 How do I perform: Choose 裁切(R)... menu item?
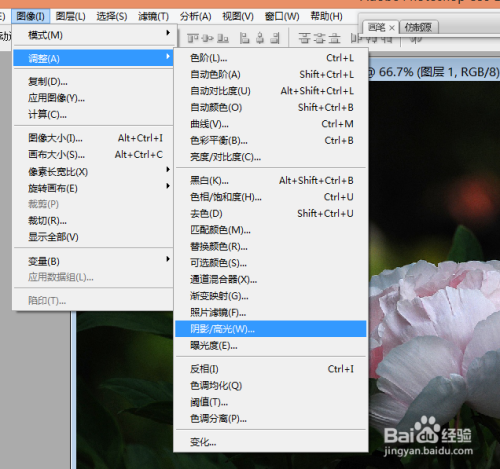click(x=93, y=221)
